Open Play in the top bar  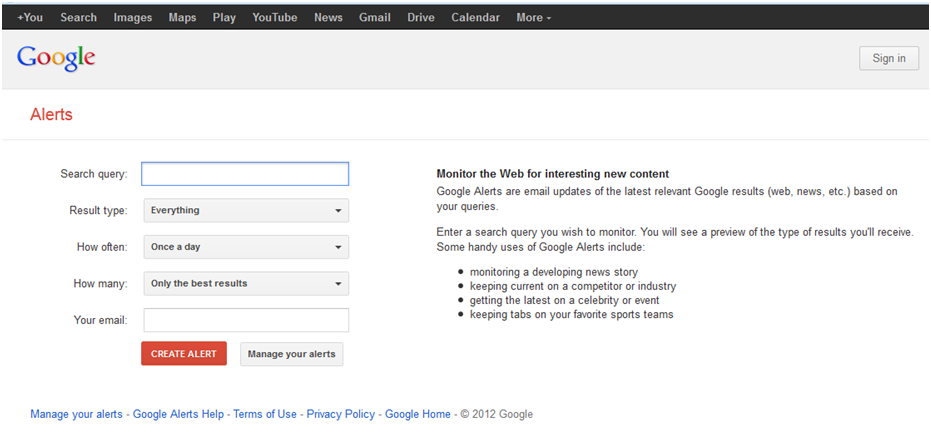tap(224, 18)
